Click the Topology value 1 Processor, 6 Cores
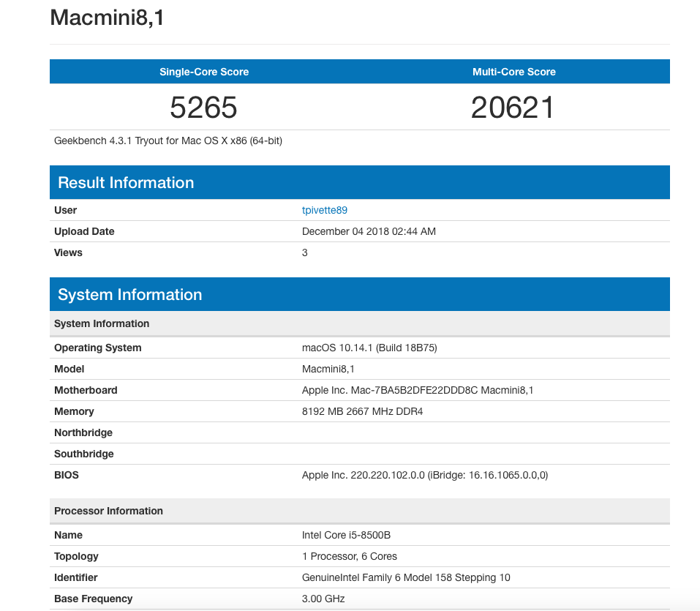Image resolution: width=700 pixels, height=611 pixels. coord(349,557)
